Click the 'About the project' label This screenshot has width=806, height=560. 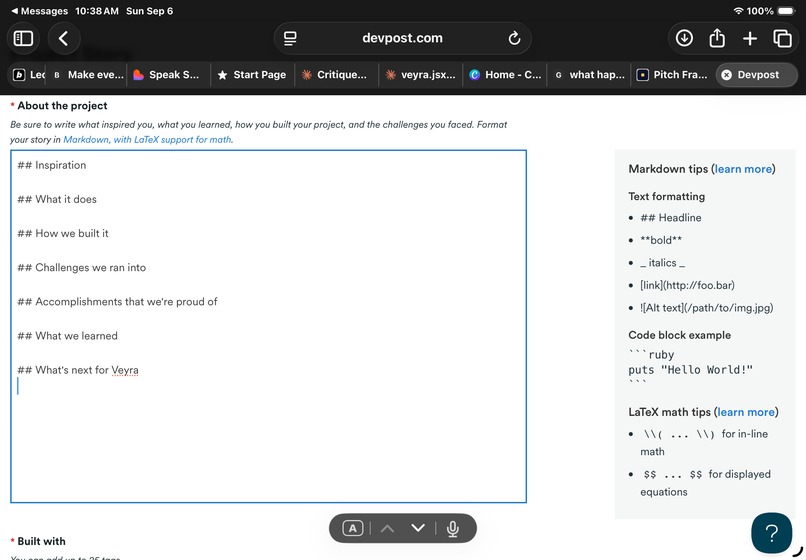click(x=62, y=105)
